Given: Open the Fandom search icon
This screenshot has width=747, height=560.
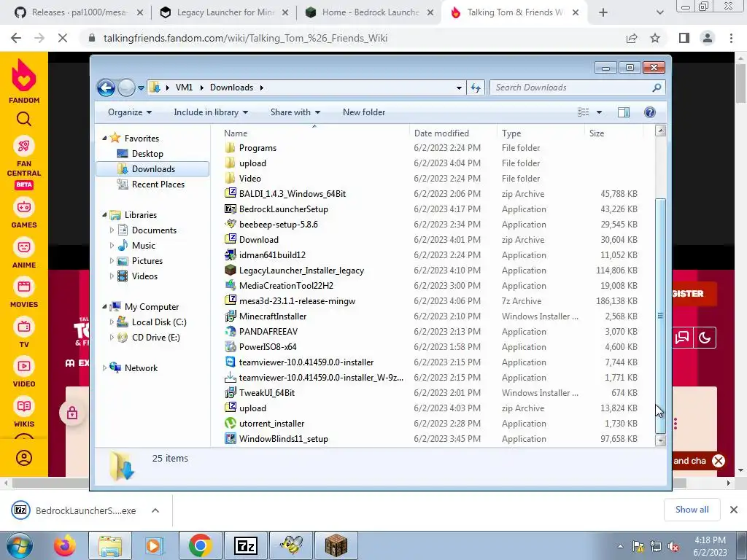Looking at the screenshot, I should pos(24,119).
